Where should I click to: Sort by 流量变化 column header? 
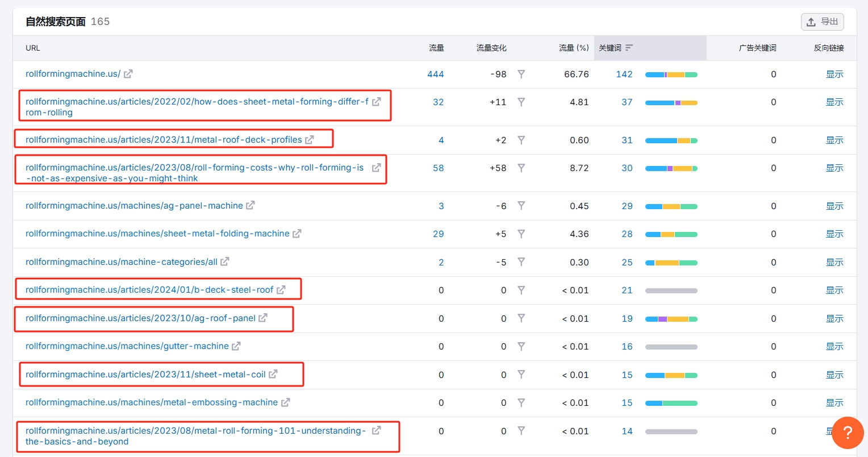click(x=491, y=48)
